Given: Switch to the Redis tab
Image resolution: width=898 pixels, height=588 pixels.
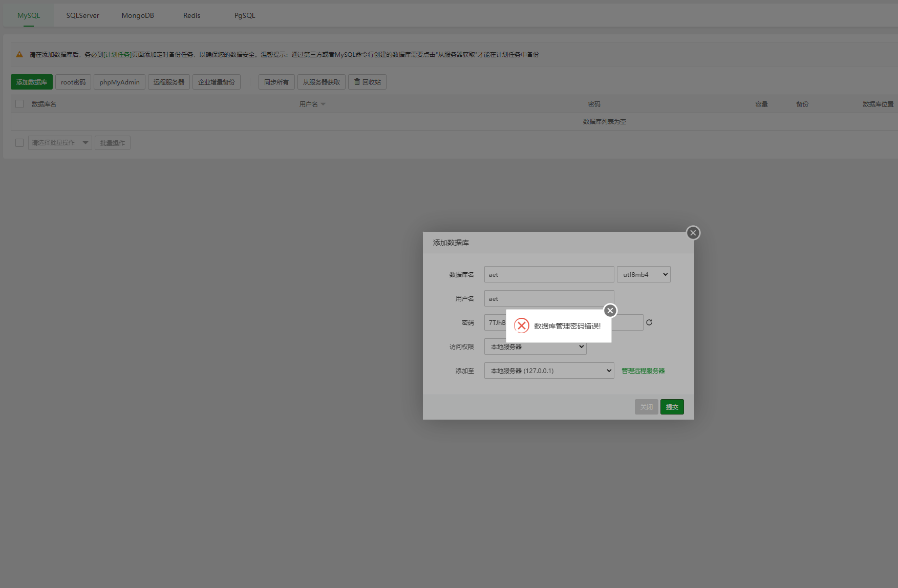Looking at the screenshot, I should coord(191,15).
